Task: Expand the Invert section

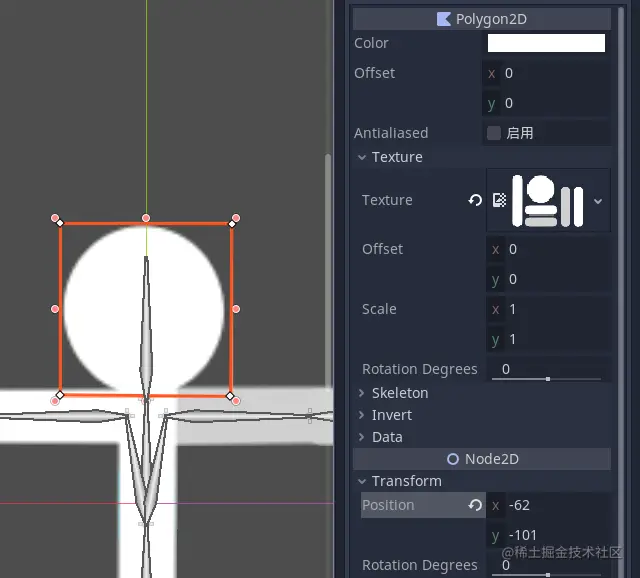Action: tap(361, 415)
